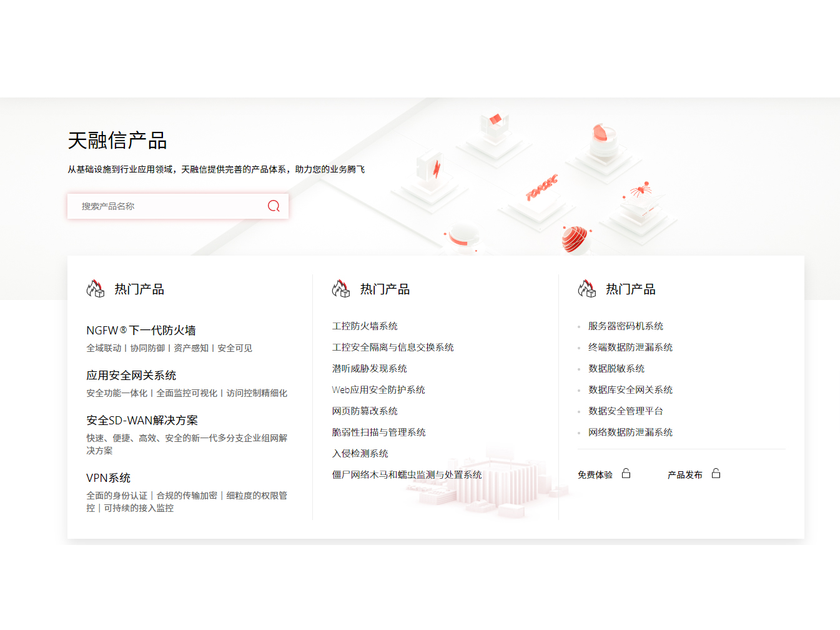
Task: Click the 从基础设施到行业应用领域 subtitle
Action: click(x=216, y=169)
